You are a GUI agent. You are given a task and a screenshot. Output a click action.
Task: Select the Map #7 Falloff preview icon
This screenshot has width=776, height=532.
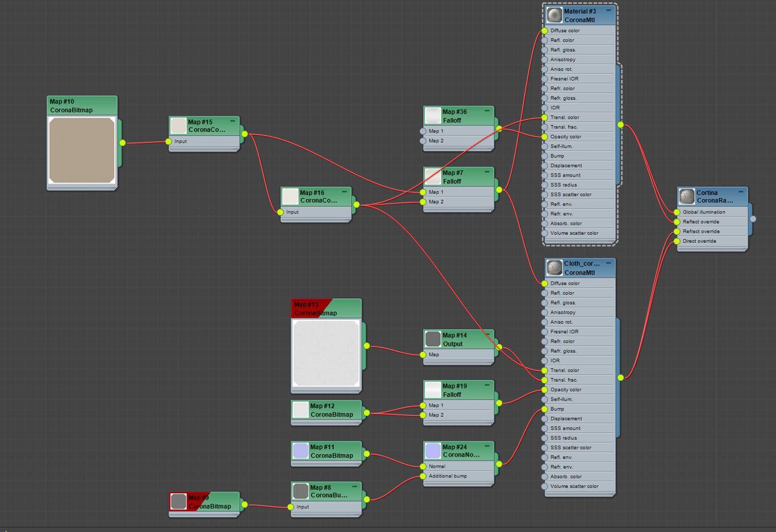click(x=433, y=177)
